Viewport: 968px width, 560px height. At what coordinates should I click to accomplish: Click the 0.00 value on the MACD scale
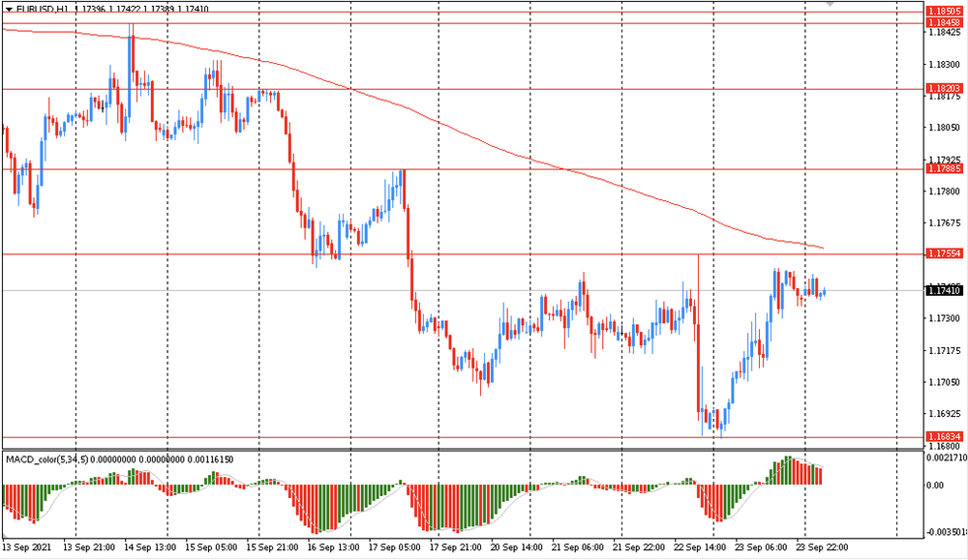(935, 486)
